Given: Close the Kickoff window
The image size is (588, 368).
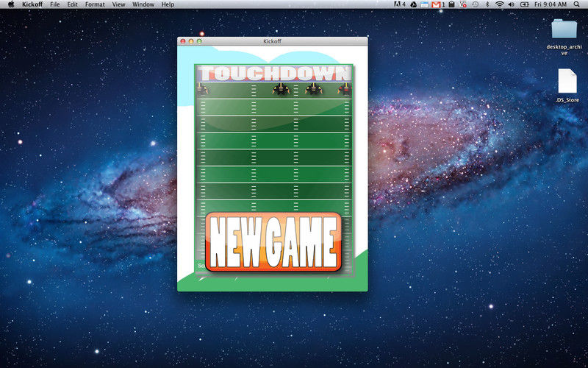Looking at the screenshot, I should point(183,41).
